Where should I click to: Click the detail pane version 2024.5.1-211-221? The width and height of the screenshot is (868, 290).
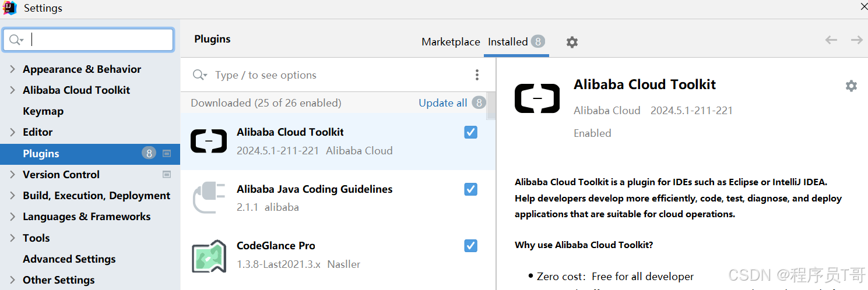(691, 110)
